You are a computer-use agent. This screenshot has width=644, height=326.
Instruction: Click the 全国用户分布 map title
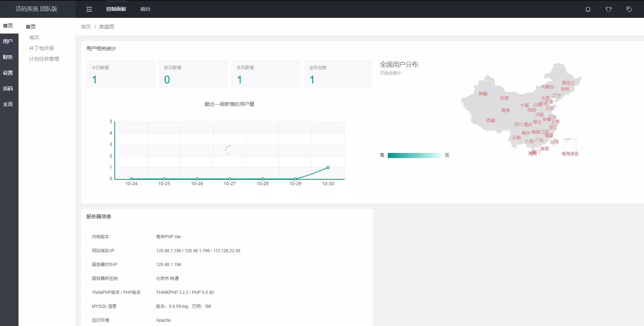pos(399,65)
